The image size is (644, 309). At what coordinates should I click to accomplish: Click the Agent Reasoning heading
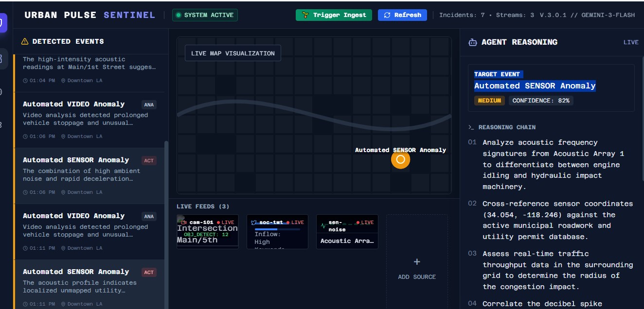519,42
